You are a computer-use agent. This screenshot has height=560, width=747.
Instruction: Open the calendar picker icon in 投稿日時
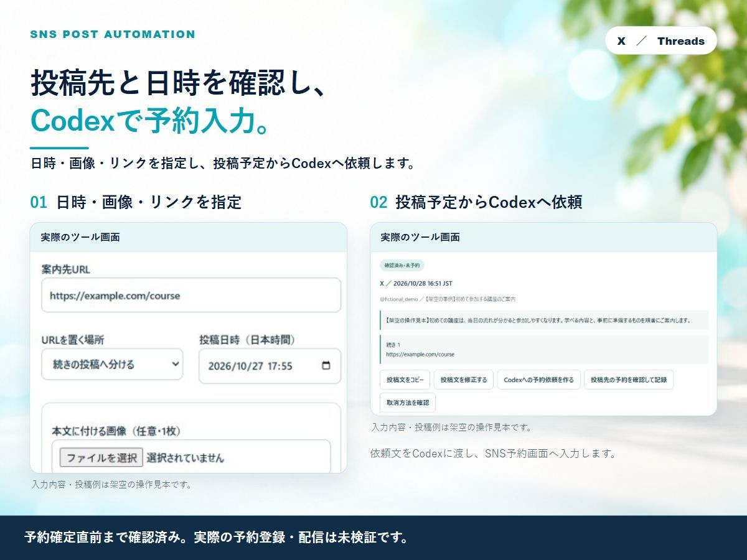(x=326, y=366)
